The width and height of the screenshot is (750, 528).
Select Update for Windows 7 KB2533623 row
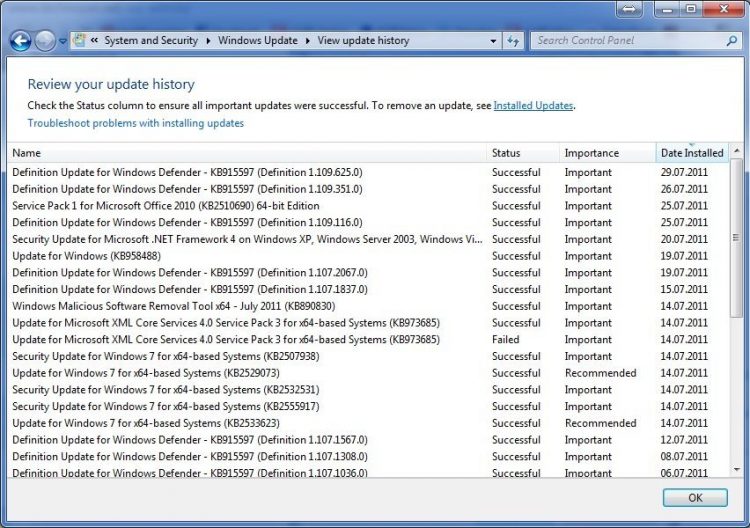368,424
